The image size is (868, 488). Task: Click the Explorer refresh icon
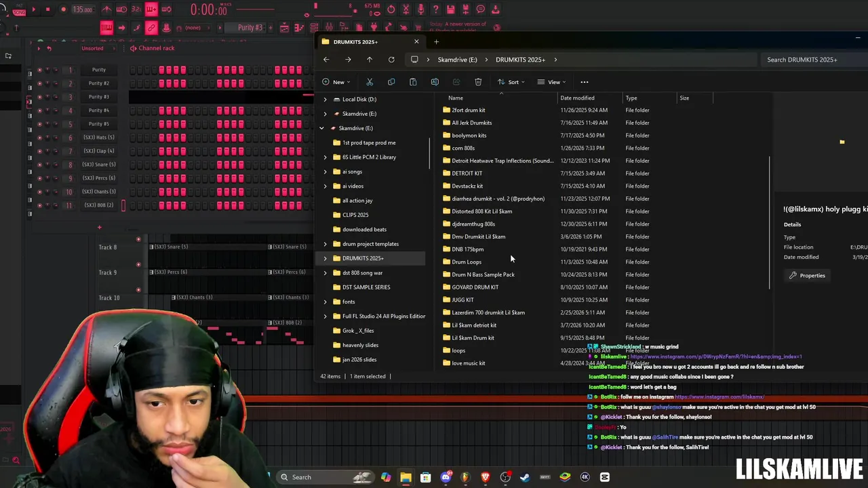(x=391, y=60)
